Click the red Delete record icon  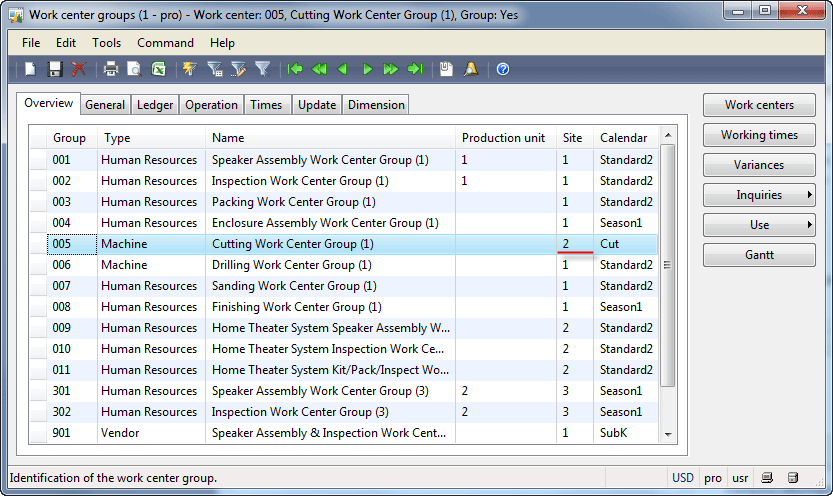point(78,69)
